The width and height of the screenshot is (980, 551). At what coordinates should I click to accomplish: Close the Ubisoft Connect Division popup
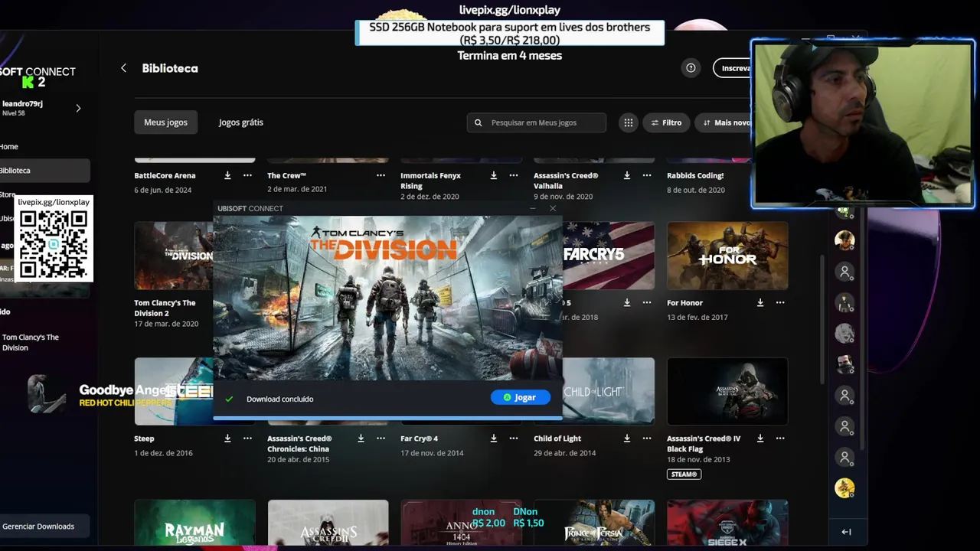tap(553, 208)
